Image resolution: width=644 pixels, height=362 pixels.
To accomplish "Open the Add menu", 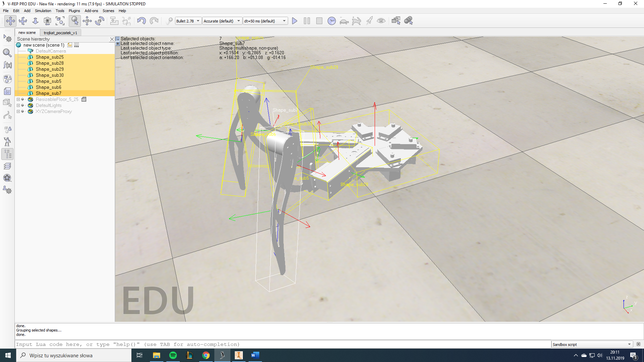I will [x=27, y=11].
